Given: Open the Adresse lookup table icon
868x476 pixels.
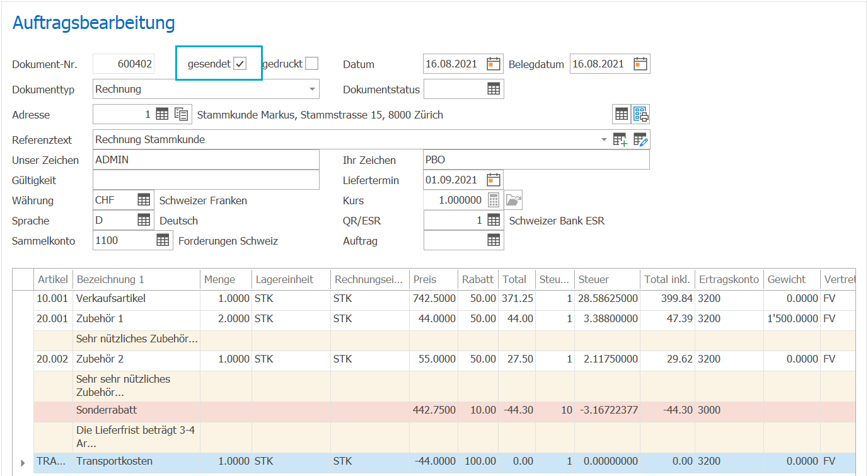Looking at the screenshot, I should (x=162, y=114).
